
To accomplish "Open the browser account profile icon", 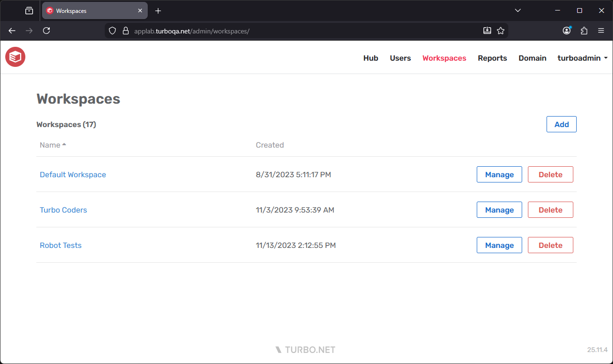I will pyautogui.click(x=566, y=30).
